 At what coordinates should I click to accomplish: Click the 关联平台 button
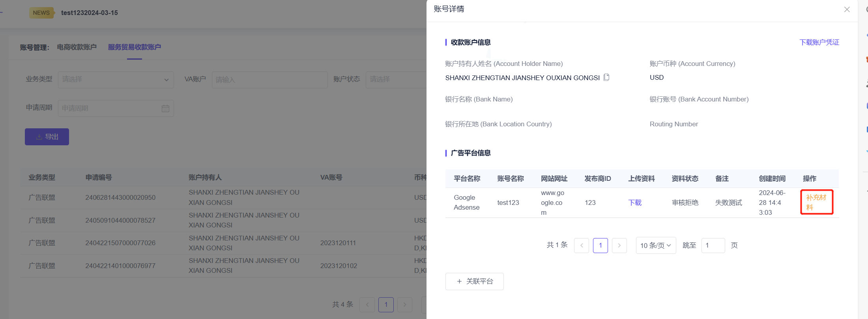(474, 281)
